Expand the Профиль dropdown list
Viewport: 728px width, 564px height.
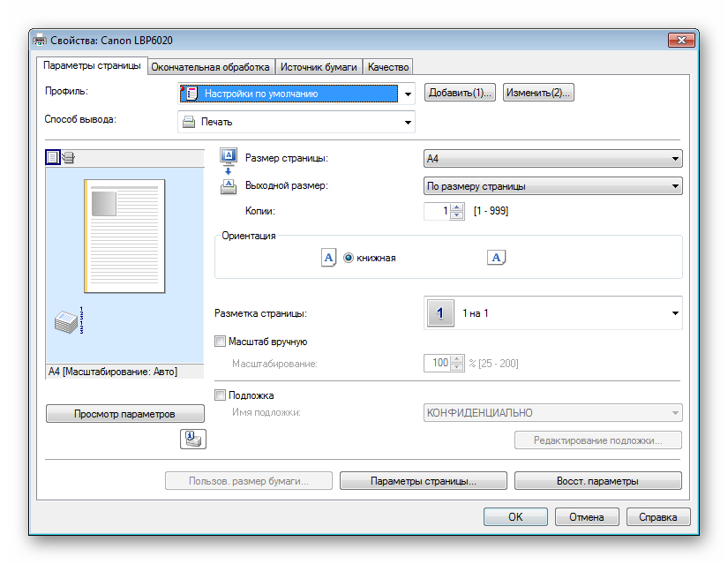tap(408, 94)
